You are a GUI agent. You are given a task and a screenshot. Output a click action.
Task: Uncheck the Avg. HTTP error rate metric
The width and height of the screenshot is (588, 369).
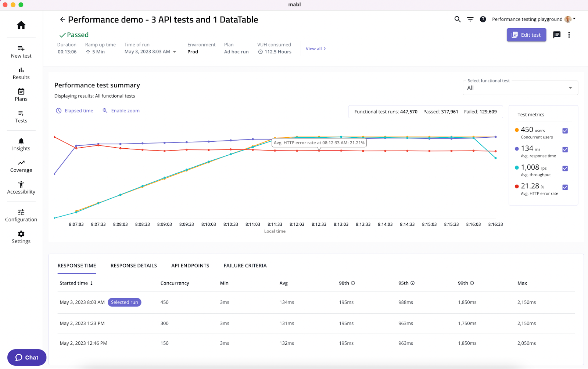pos(565,187)
